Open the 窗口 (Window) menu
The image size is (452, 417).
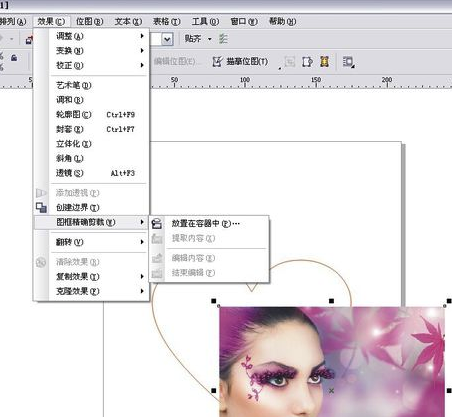click(244, 22)
